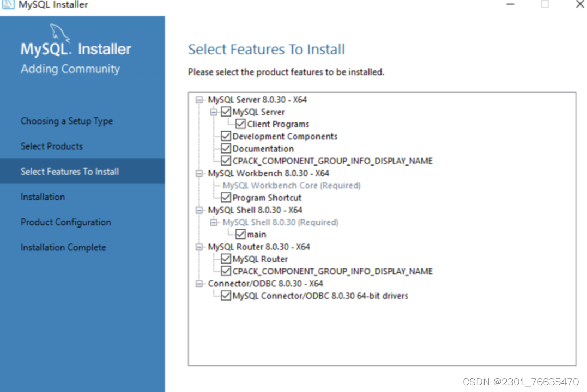Close the MySQL Installer window
This screenshot has height=392, width=587.
pos(579,4)
